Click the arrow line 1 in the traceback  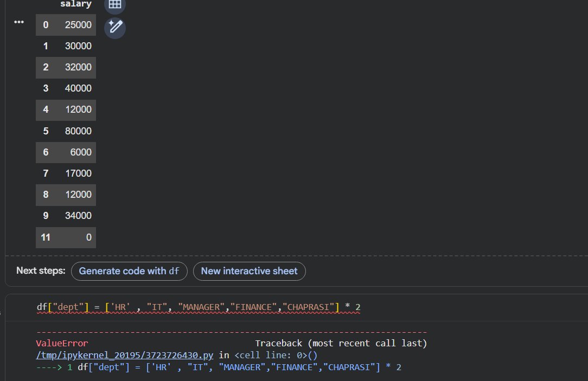219,367
